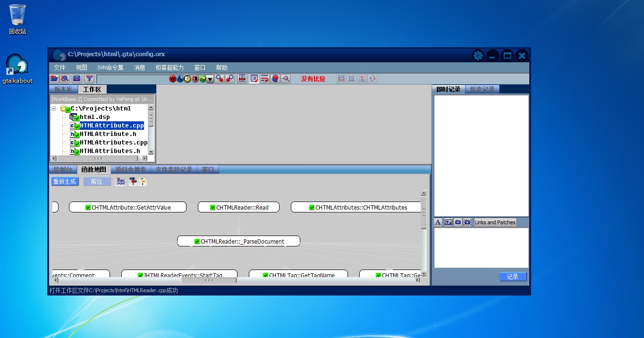644x338 pixels.
Task: Click the magnifier with red pin icon
Action: (230, 79)
